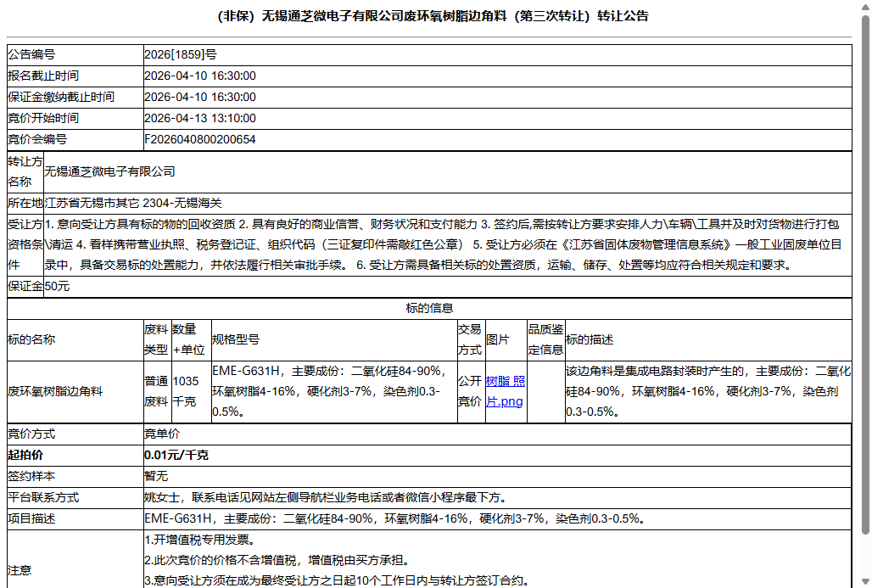Viewport: 872px width, 588px height.
Task: Click the 受让方资格条件 label cell
Action: (25, 244)
